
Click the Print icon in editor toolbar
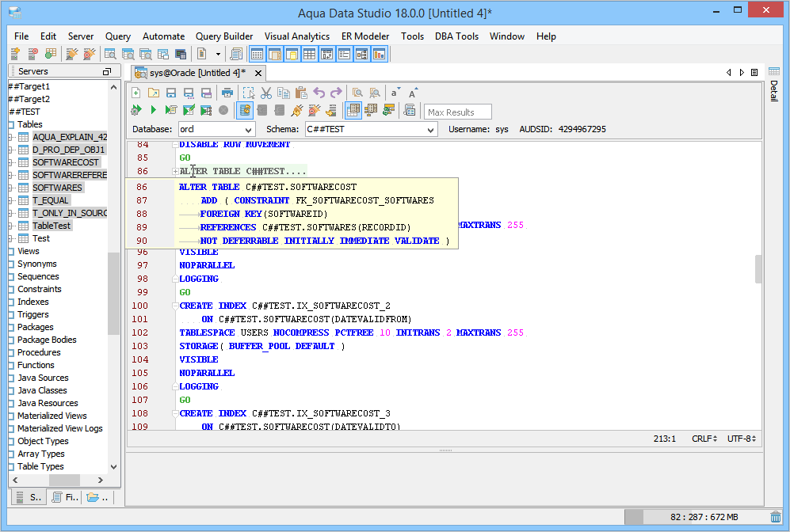[227, 93]
